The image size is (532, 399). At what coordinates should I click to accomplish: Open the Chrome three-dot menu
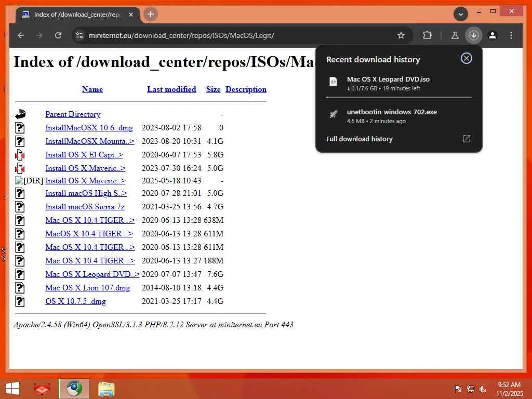(x=511, y=35)
